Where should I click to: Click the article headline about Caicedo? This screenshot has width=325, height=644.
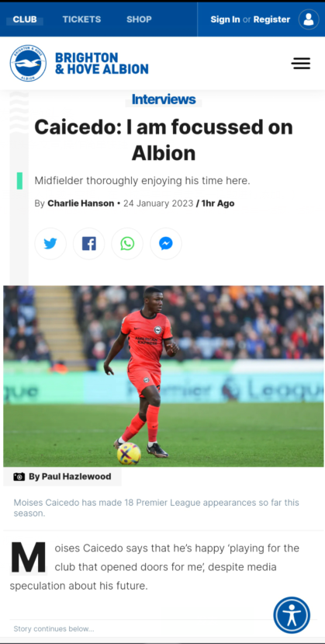pyautogui.click(x=164, y=140)
